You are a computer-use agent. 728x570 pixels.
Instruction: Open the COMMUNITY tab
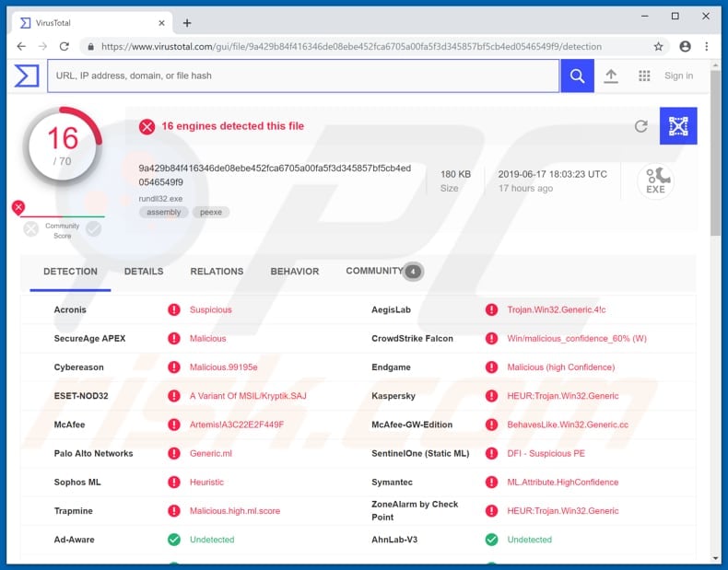pyautogui.click(x=374, y=271)
